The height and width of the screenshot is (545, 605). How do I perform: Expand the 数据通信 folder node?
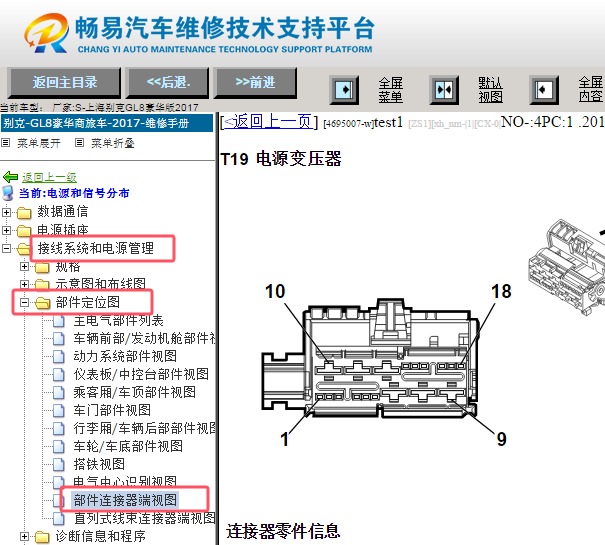click(6, 212)
